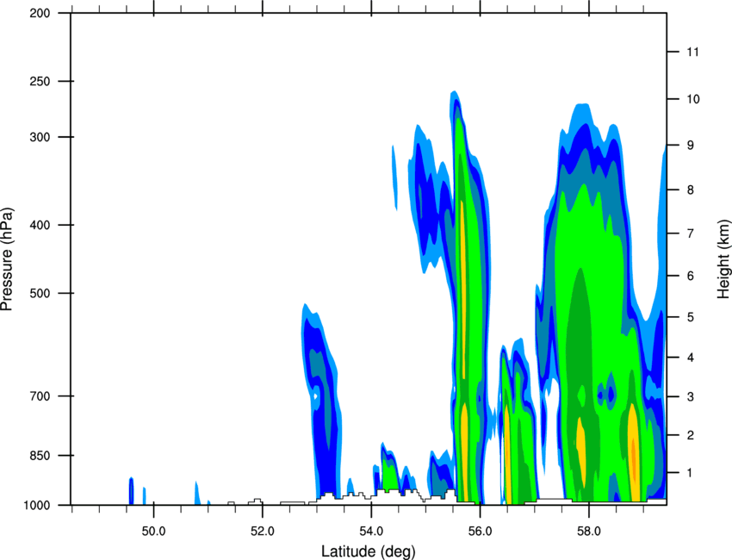Click the 10 km height label
This screenshot has height=560, width=732.
point(693,99)
